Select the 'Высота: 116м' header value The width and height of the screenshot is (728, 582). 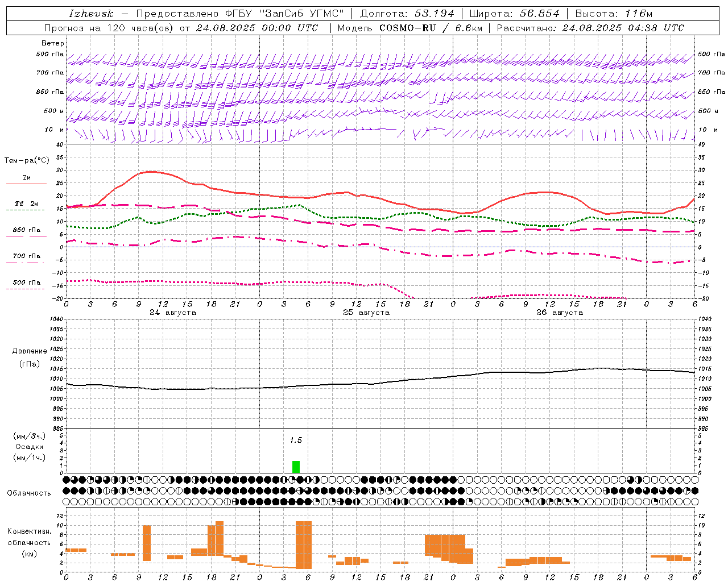click(614, 14)
